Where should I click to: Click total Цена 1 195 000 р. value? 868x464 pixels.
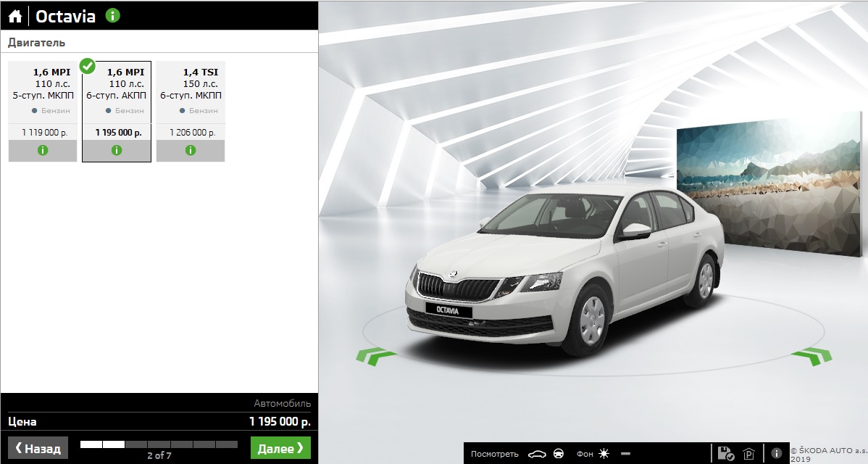pos(280,421)
